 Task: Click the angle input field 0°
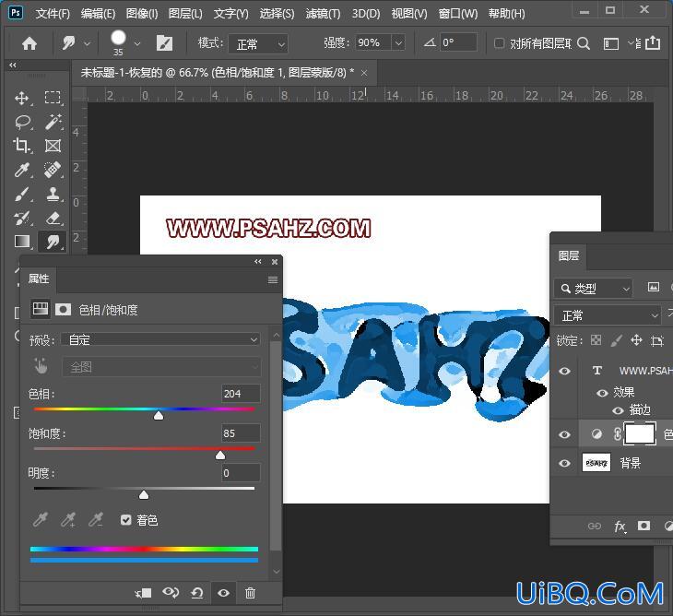coord(458,42)
